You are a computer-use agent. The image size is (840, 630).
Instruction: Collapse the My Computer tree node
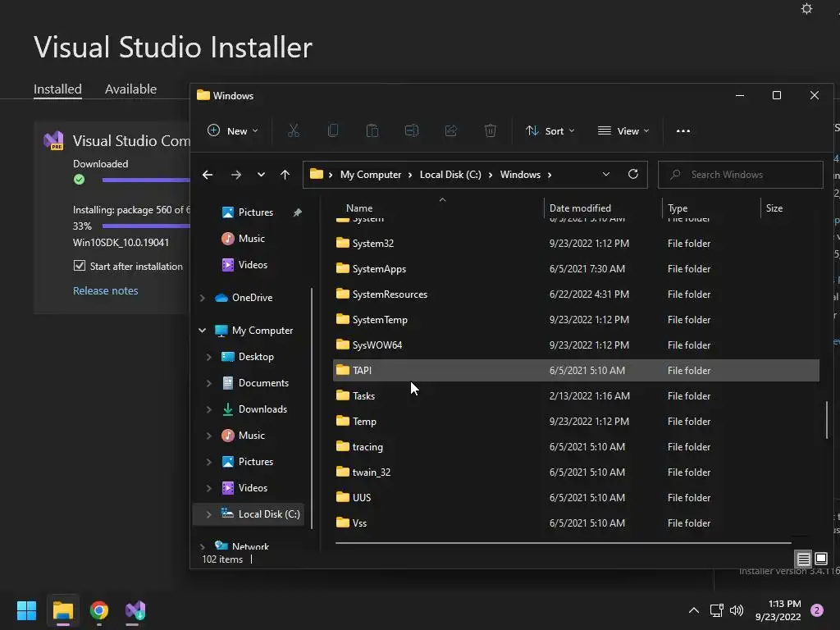203,331
